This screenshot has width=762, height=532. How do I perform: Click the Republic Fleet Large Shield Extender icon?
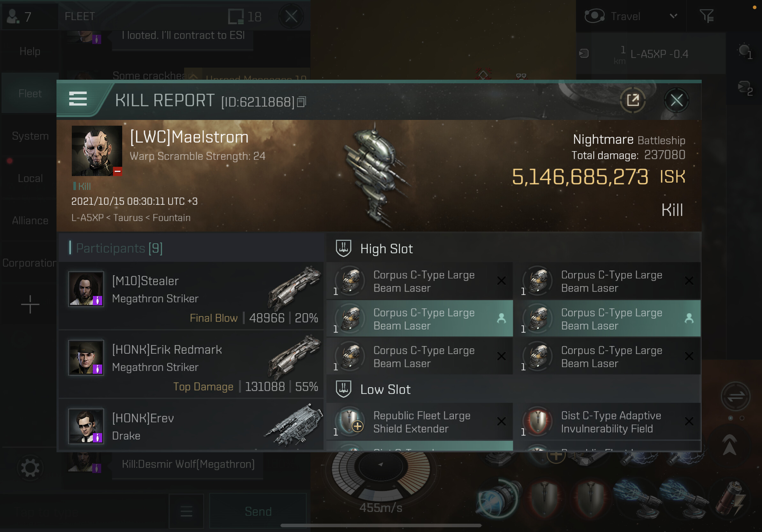click(x=350, y=422)
